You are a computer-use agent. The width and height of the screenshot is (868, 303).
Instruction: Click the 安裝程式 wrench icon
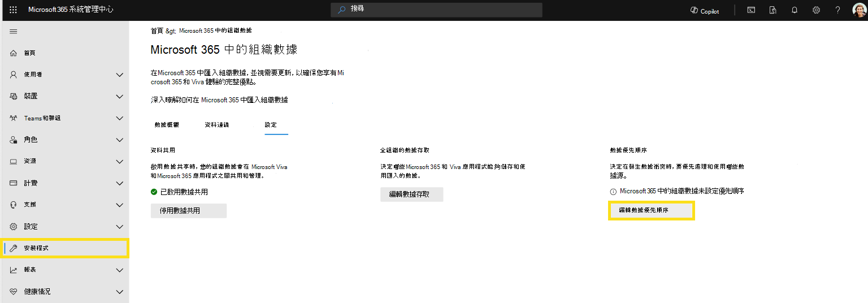point(14,248)
